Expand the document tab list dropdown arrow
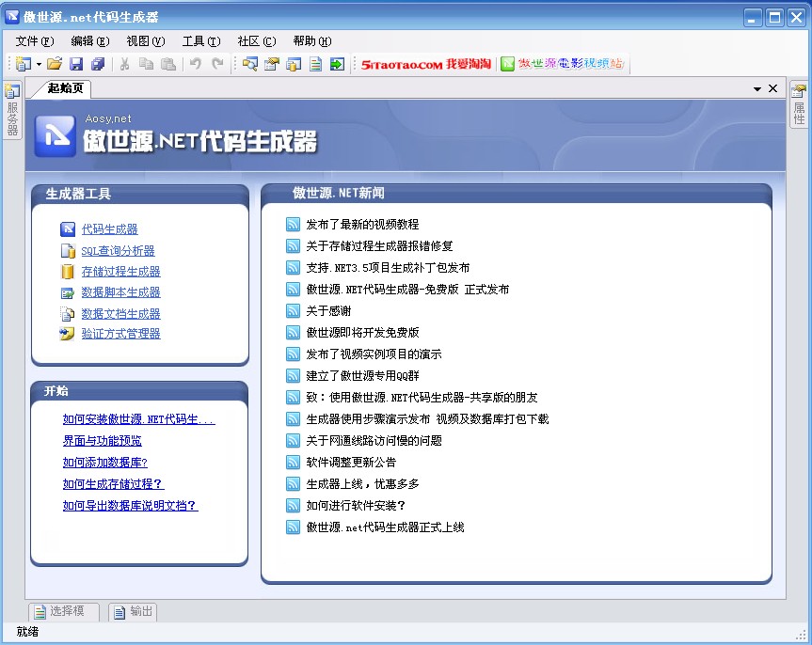The height and width of the screenshot is (645, 812). click(757, 89)
